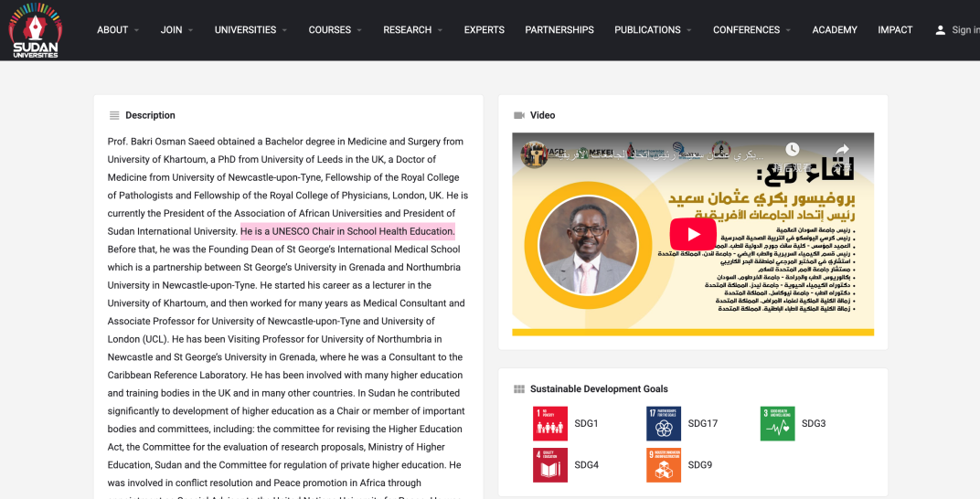Open the COURSES dropdown menu
Screen dimensions: 980x499
[x=335, y=30]
